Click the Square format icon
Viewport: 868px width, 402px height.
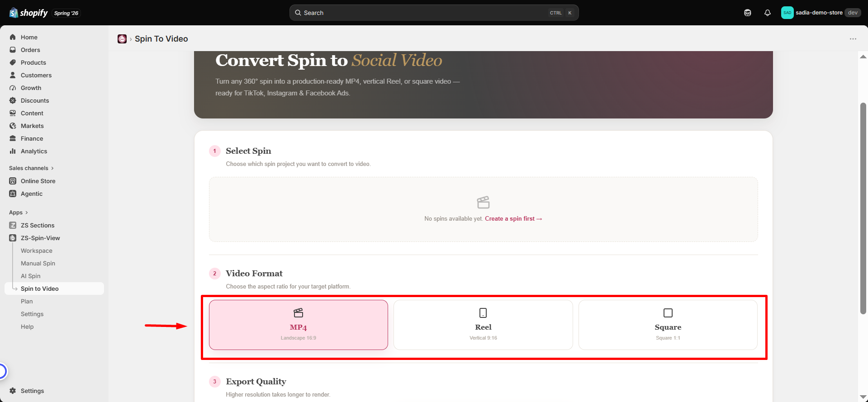coord(668,313)
